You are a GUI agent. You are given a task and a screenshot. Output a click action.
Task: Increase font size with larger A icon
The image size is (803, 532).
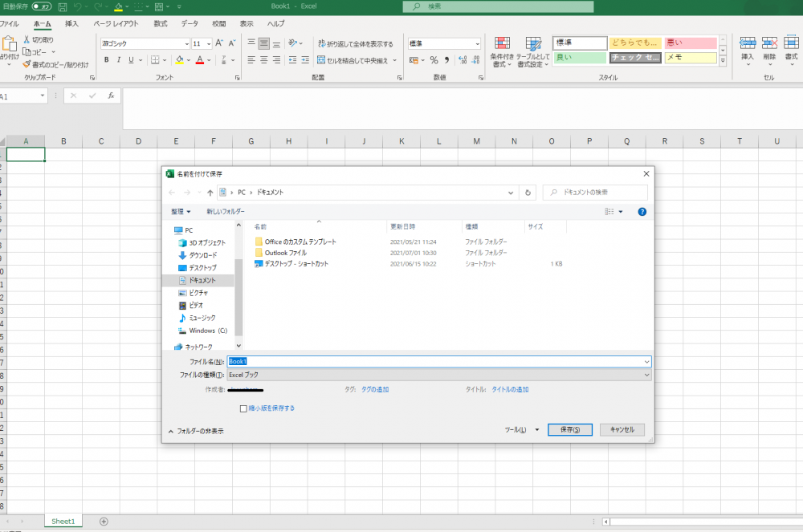click(219, 43)
